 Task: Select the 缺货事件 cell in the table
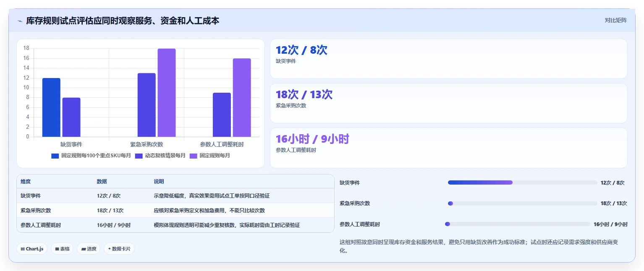31,196
